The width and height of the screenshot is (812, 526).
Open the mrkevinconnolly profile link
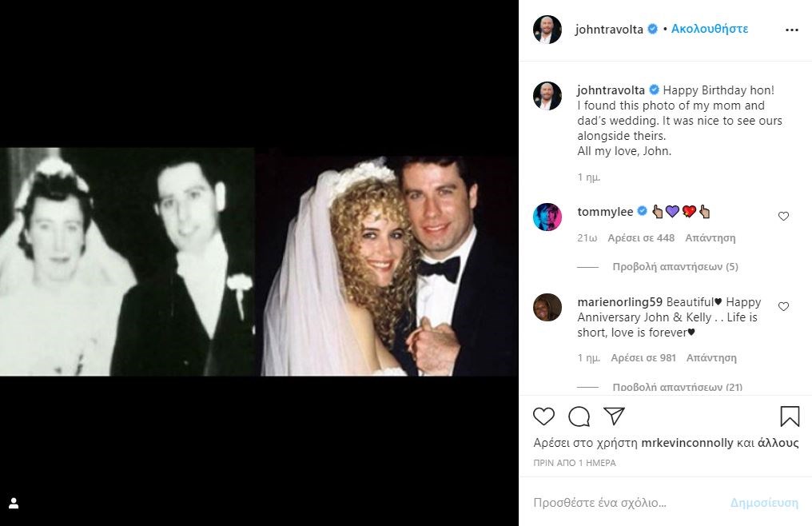[687, 443]
